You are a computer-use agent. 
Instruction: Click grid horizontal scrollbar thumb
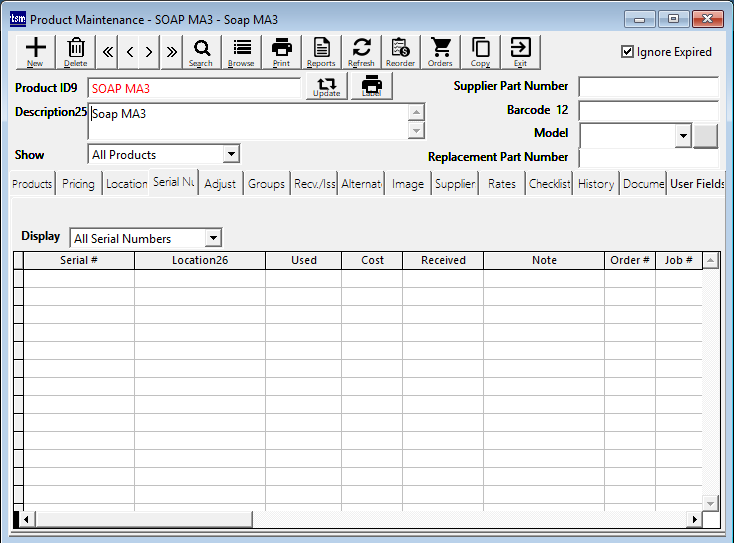coord(144,519)
